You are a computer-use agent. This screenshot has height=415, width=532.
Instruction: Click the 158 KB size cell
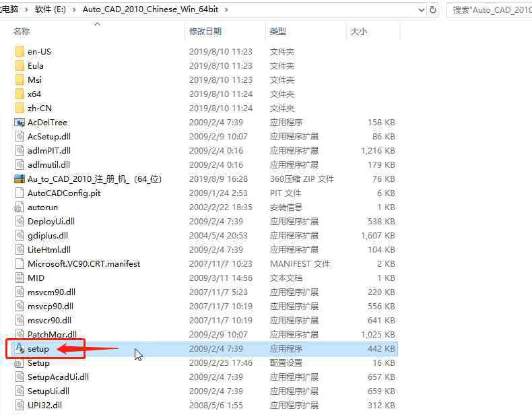(x=381, y=123)
